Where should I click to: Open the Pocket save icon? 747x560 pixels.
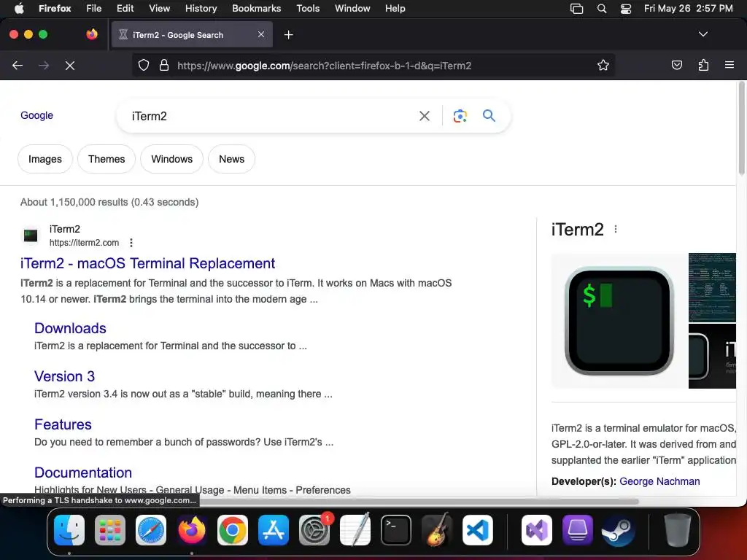pyautogui.click(x=676, y=65)
